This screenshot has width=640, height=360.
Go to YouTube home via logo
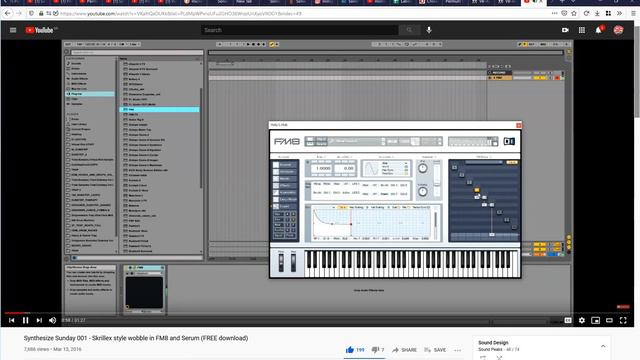pos(41,30)
